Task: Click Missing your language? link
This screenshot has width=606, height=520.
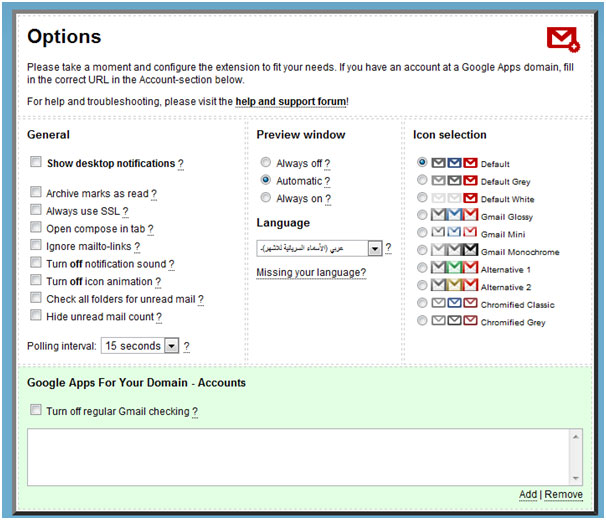Action: (x=311, y=273)
